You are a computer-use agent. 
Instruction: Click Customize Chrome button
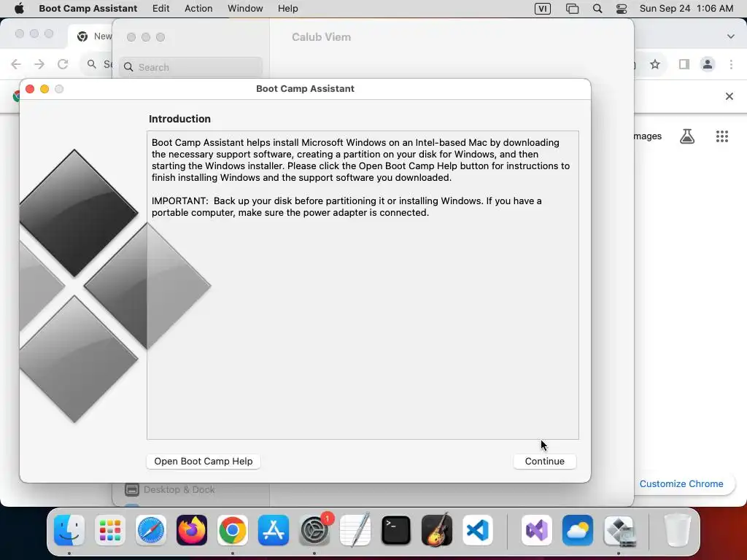click(681, 484)
